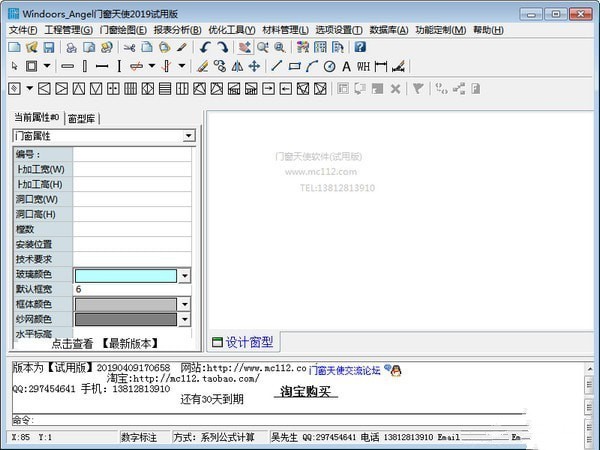Viewport: 600px width, 450px height.
Task: Click the scissors Cut icon
Action: click(x=129, y=47)
